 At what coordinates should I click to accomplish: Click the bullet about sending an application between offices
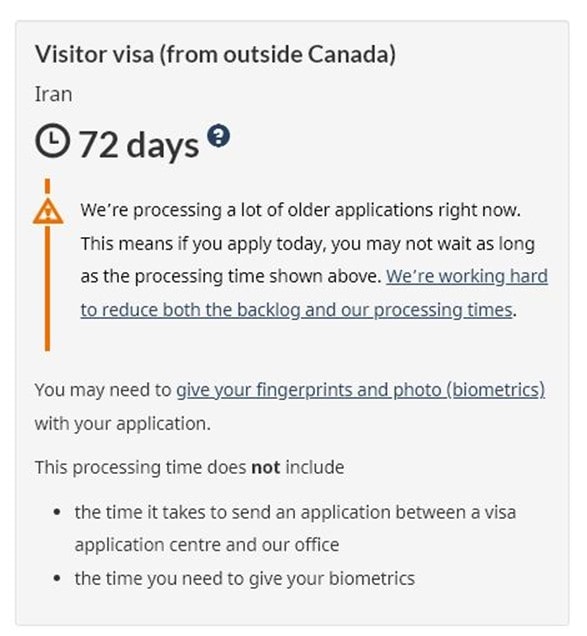coord(295,528)
